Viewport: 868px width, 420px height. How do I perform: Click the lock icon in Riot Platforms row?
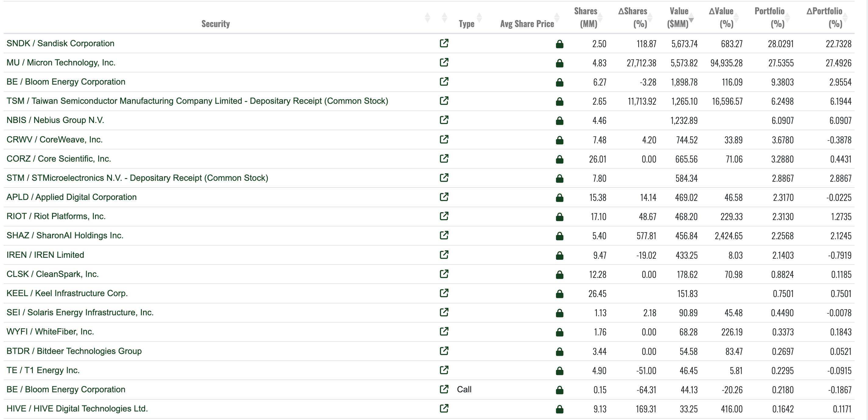coord(559,217)
